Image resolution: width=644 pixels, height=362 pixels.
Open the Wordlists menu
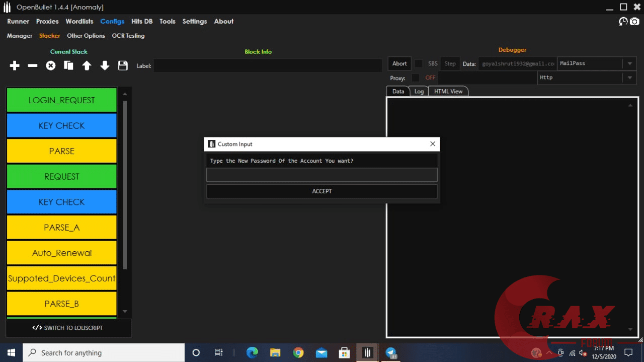(x=79, y=21)
